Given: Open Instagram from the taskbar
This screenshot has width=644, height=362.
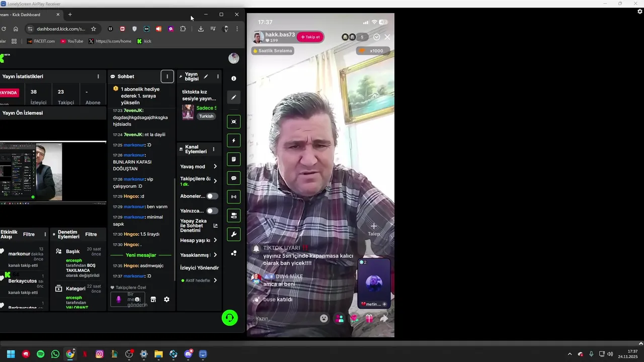Looking at the screenshot, I should coord(100,354).
